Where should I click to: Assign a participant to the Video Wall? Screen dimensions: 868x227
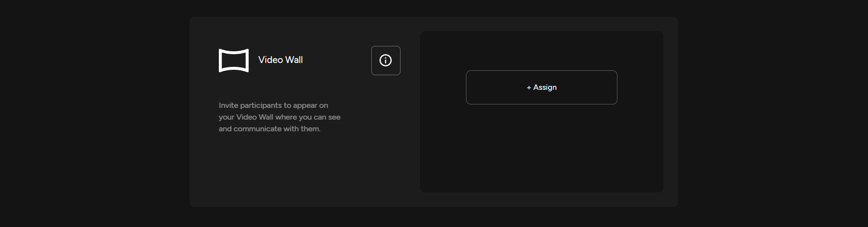coord(541,87)
